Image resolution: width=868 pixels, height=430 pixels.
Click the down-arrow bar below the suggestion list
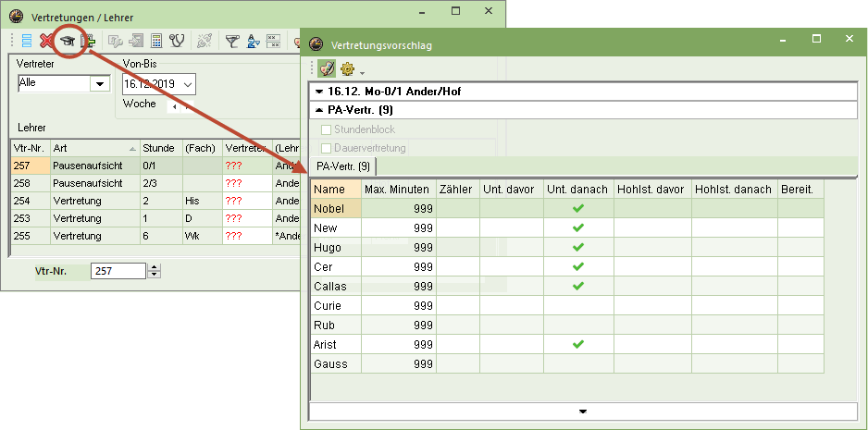pos(583,412)
